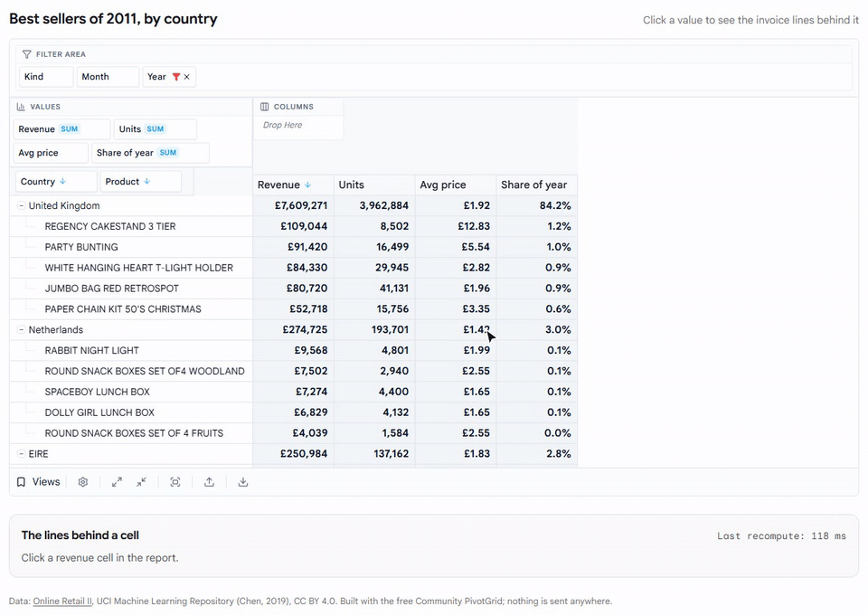Select PAPER CHAIN KIT 50'S CHRISTMAS row

click(x=123, y=309)
